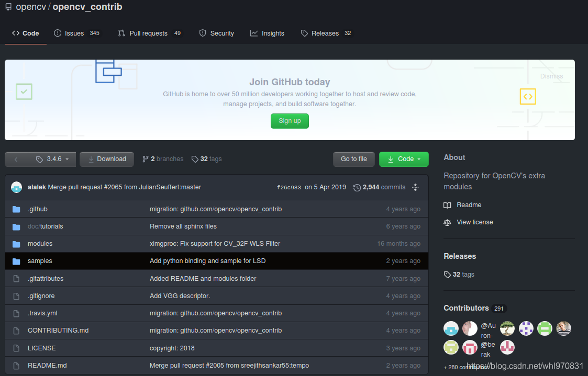
Task: Open the README.md file
Action: (47, 365)
